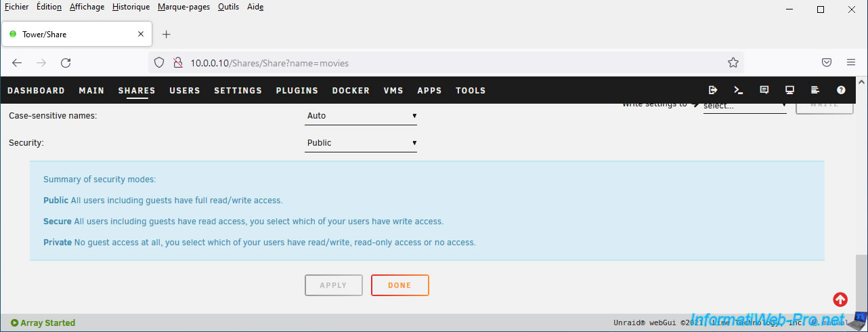The image size is (868, 332).
Task: Go to the Docker tab
Action: [x=351, y=91]
